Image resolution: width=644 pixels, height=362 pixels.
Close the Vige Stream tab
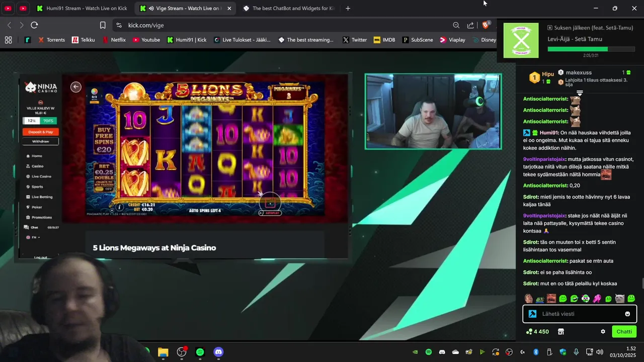(229, 8)
